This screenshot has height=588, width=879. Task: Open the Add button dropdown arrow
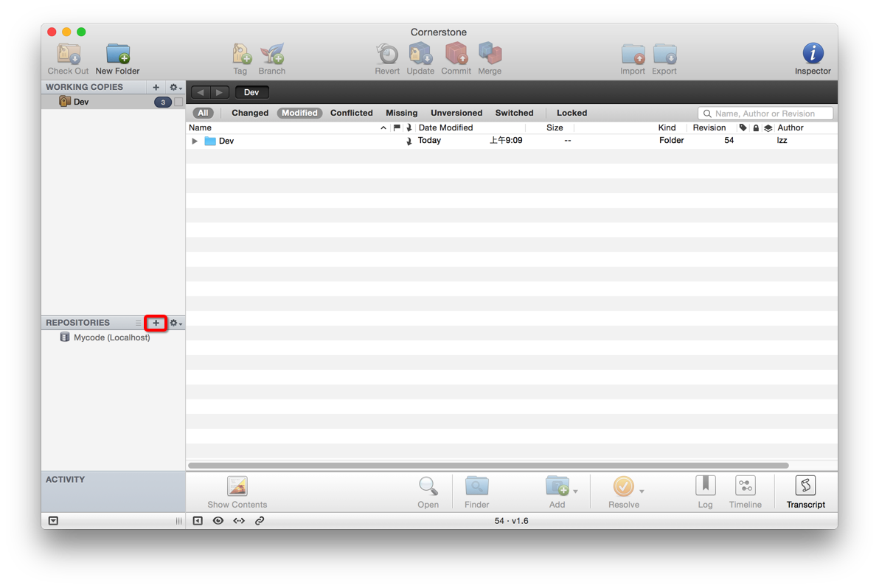[575, 491]
